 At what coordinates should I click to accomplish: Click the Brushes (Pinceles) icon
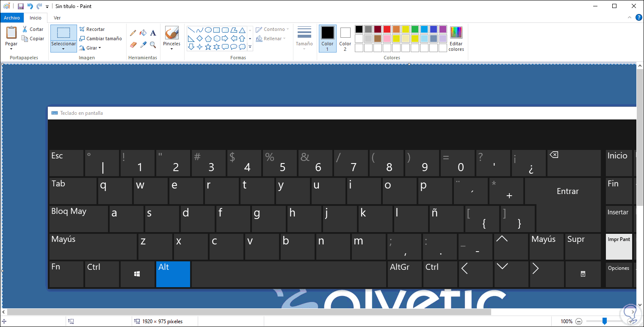(171, 33)
